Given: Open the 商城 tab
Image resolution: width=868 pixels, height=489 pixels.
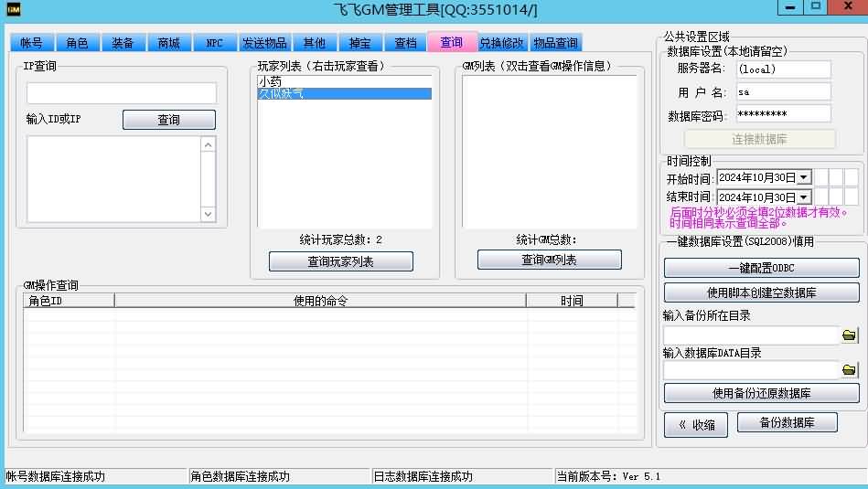Looking at the screenshot, I should (x=168, y=43).
